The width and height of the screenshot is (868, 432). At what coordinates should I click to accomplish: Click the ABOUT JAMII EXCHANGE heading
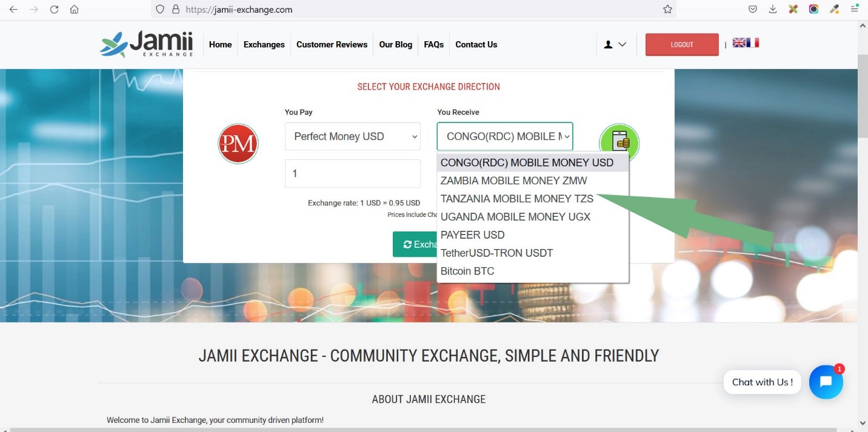tap(429, 399)
